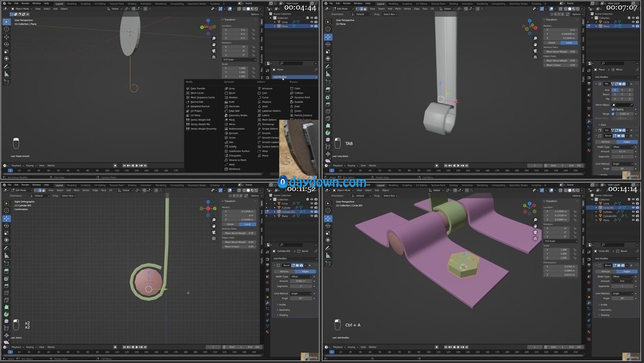
Task: Expand the Data section of the Mirror modifier
Action: 603,125
